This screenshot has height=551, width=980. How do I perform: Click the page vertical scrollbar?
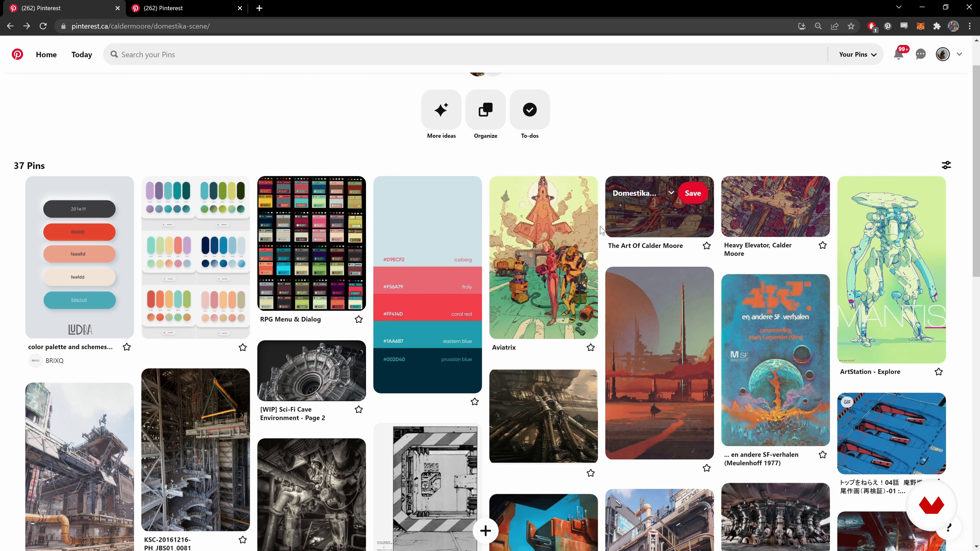[x=976, y=171]
